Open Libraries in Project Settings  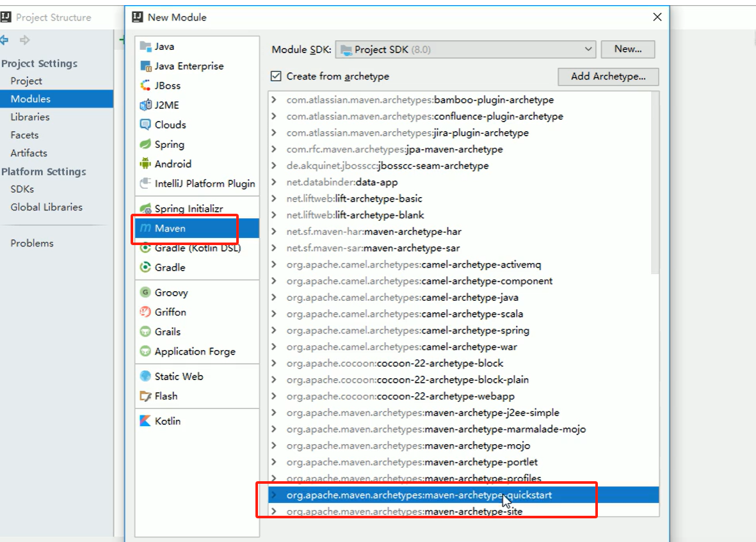tap(30, 117)
